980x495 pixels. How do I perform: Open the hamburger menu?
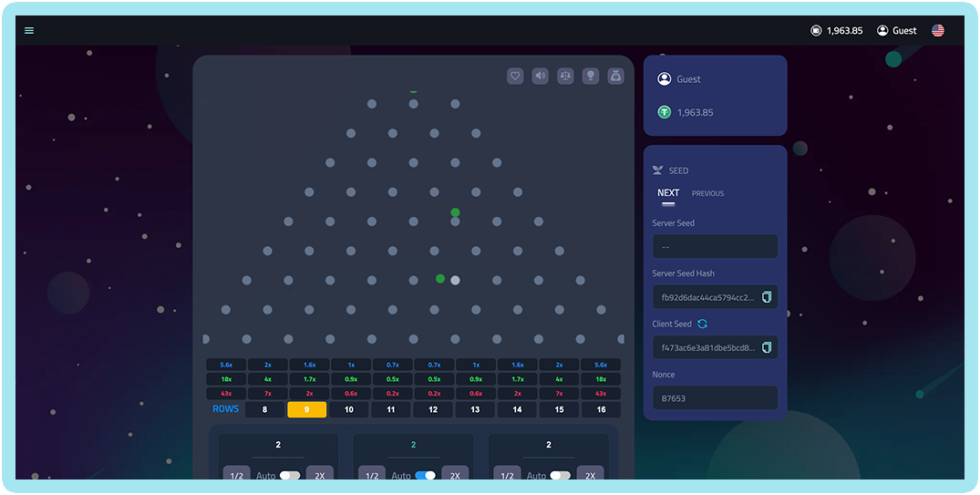pos(29,31)
